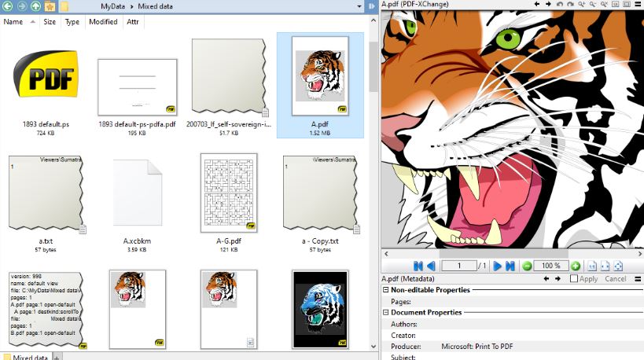Select the A-G.pdf maze thumbnail
This screenshot has height=360, width=644.
tap(229, 193)
